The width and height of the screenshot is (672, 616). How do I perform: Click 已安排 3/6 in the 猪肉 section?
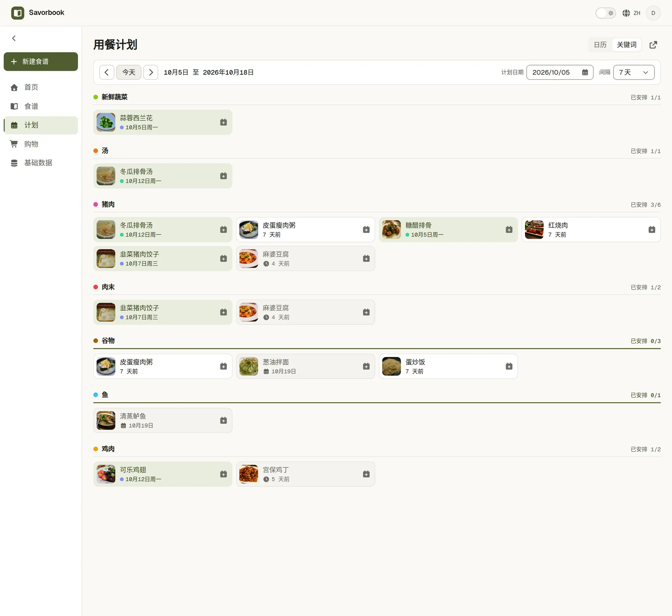(645, 205)
